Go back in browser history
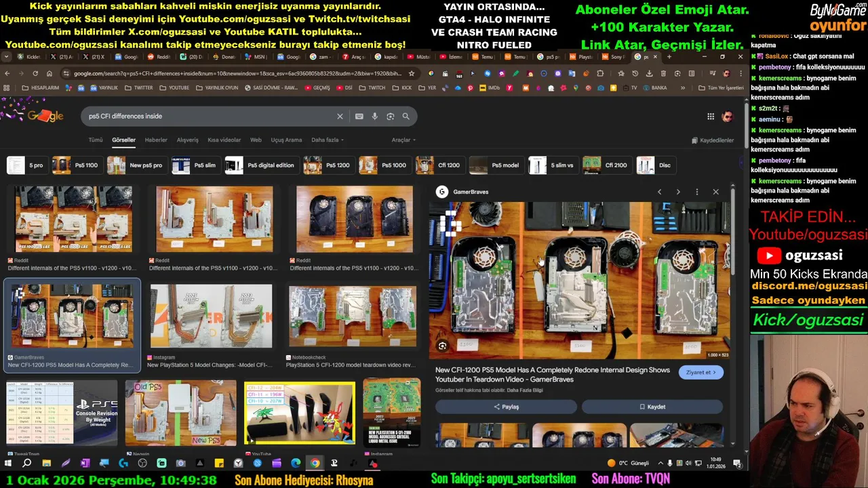The height and width of the screenshot is (488, 868). (x=7, y=73)
